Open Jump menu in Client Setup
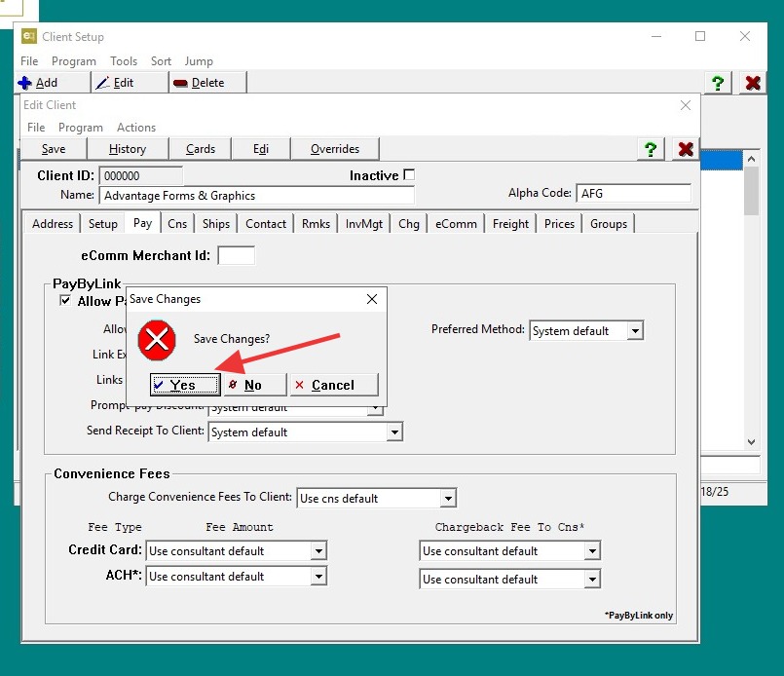Viewport: 784px width, 676px height. pyautogui.click(x=199, y=61)
